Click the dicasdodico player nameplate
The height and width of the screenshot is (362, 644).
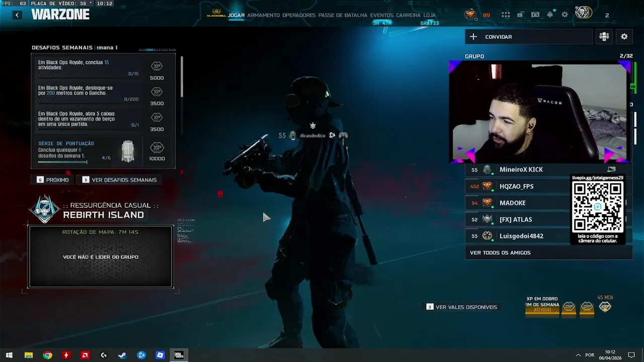click(312, 135)
